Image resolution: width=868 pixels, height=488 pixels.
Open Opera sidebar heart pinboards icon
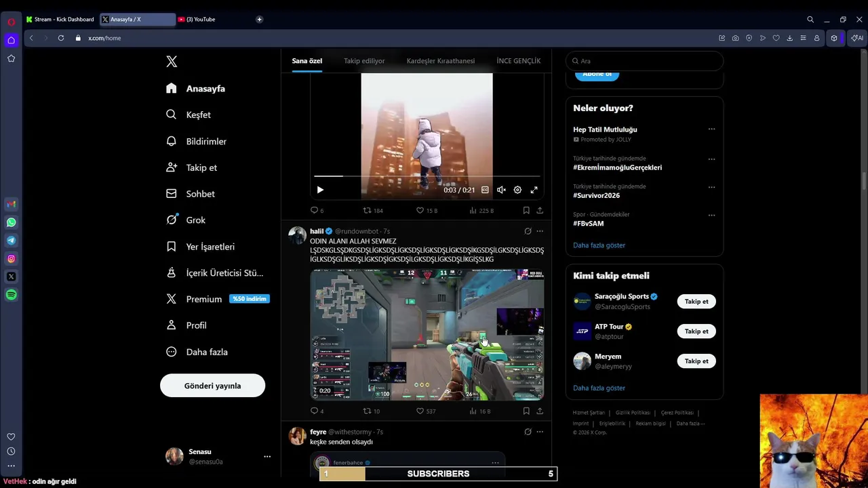(11, 437)
